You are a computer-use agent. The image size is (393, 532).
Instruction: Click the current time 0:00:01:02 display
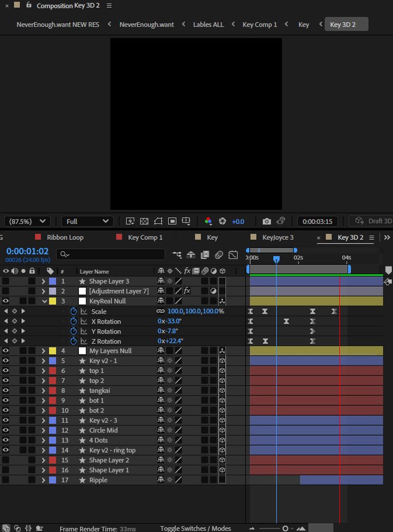tap(27, 251)
